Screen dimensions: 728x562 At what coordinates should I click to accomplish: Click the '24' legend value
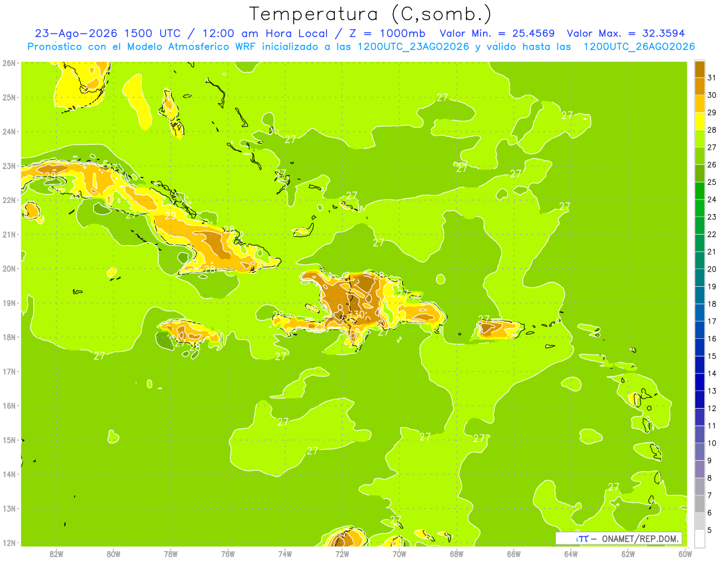coord(712,199)
